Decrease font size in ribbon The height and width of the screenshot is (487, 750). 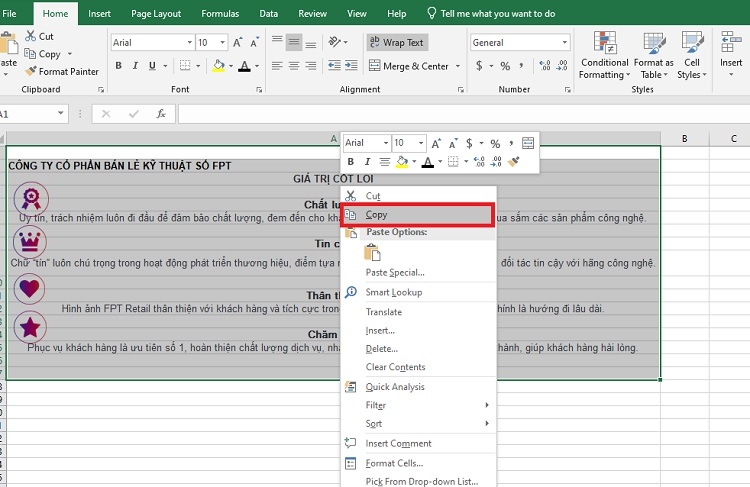[x=254, y=43]
